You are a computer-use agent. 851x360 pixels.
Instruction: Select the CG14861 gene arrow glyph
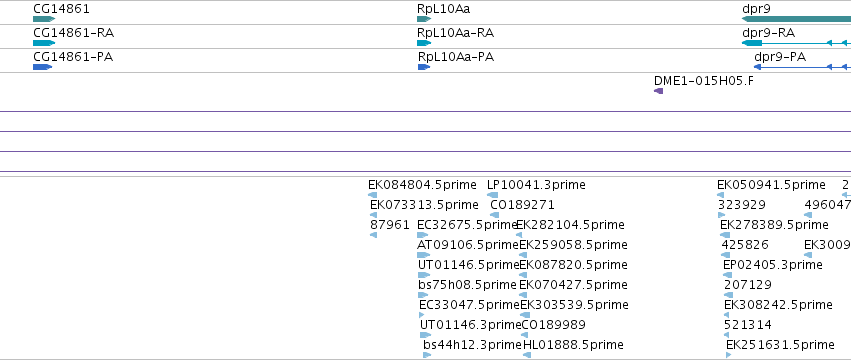(44, 19)
